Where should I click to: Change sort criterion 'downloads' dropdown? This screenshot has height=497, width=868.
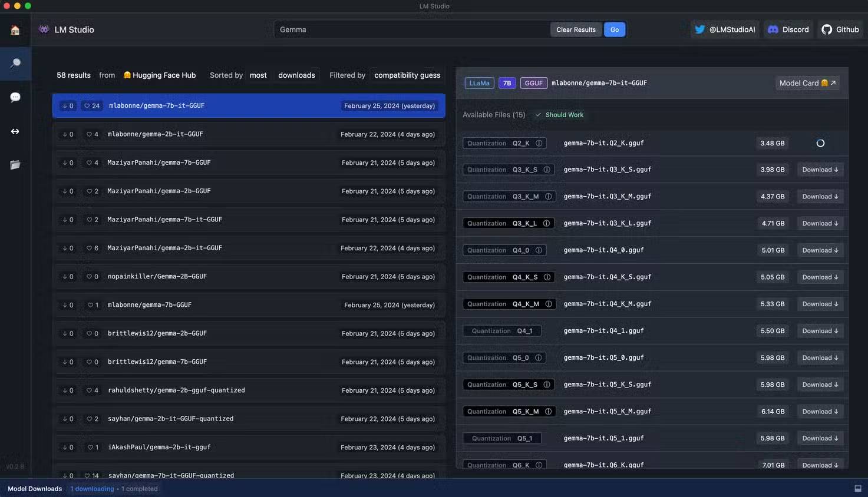coord(296,75)
